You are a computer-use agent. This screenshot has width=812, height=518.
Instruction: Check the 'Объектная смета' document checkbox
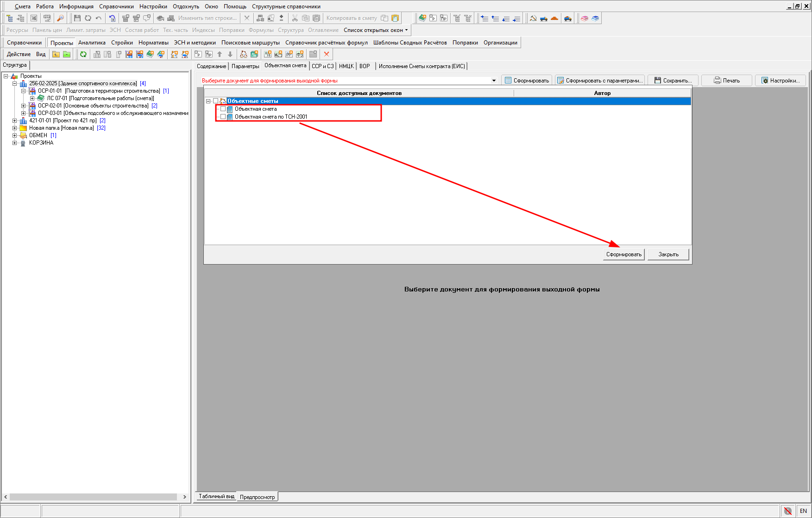tap(223, 109)
